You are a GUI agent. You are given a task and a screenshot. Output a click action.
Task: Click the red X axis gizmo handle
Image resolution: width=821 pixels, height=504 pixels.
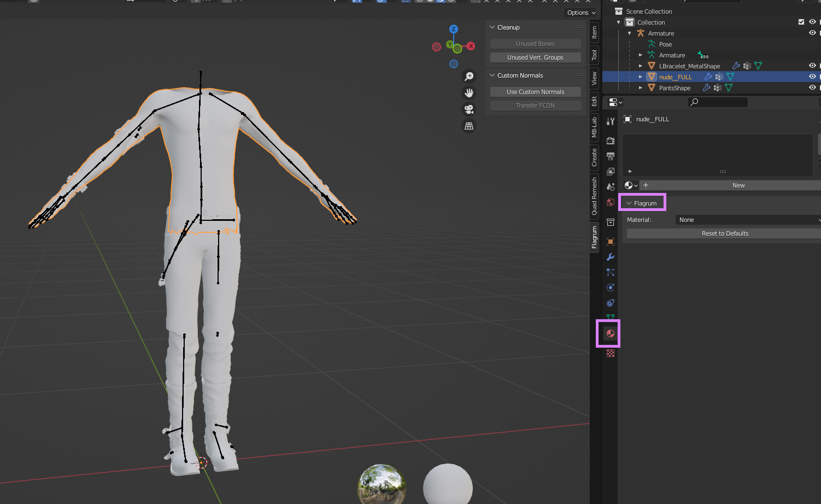pyautogui.click(x=471, y=46)
